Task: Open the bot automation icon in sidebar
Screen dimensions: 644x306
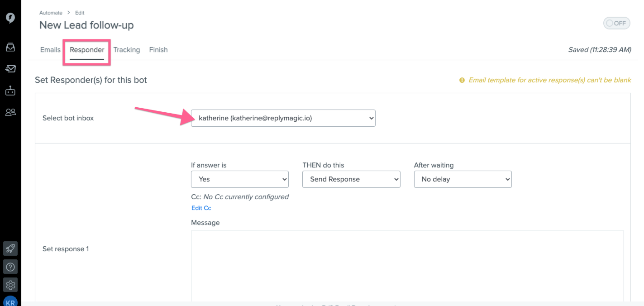Action: (10, 91)
